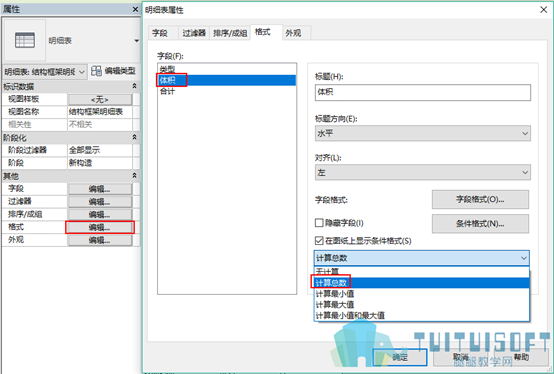This screenshot has height=374, width=554.
Task: Collapse the 其他 section
Action: [134, 176]
